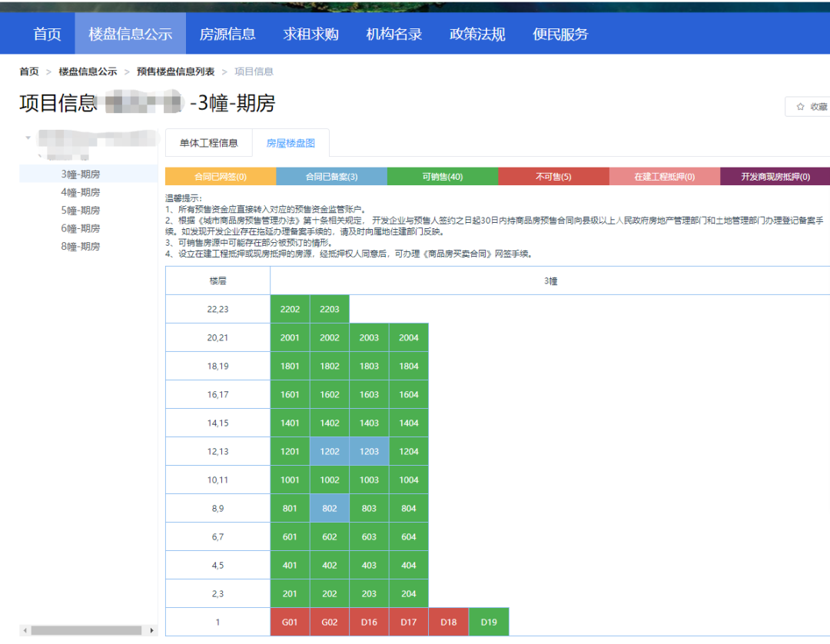Viewport: 830px width, 644px height.
Task: Click 3幢 column header
Action: coord(550,281)
